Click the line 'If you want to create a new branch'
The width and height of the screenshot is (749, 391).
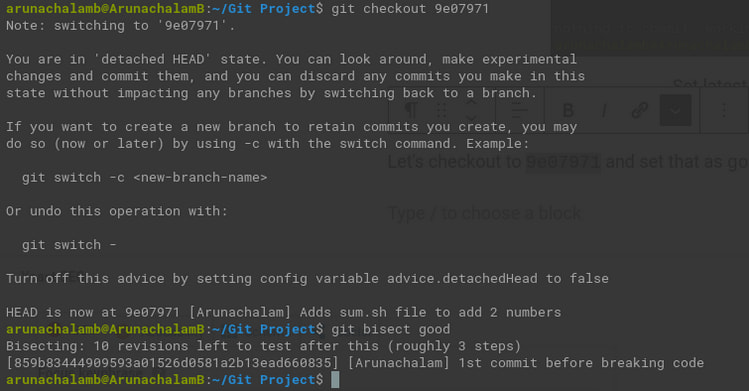291,127
